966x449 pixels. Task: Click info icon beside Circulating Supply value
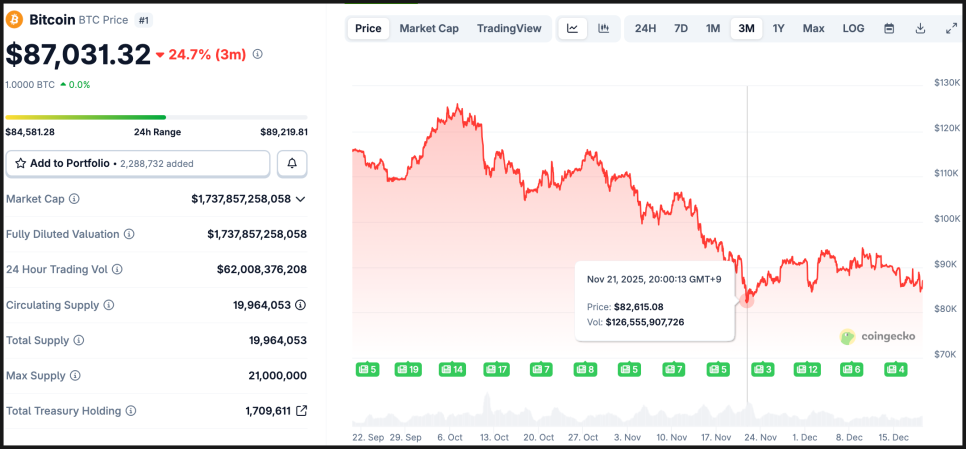pos(300,305)
